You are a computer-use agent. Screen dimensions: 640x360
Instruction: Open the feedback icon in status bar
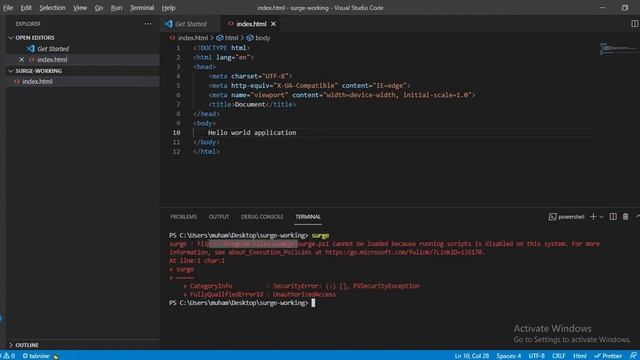(633, 356)
